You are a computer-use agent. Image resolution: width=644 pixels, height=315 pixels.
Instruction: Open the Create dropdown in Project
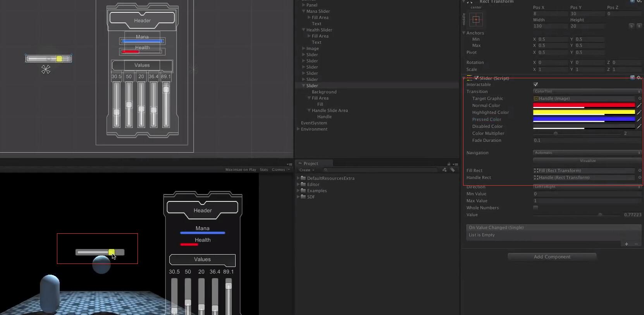tap(307, 170)
